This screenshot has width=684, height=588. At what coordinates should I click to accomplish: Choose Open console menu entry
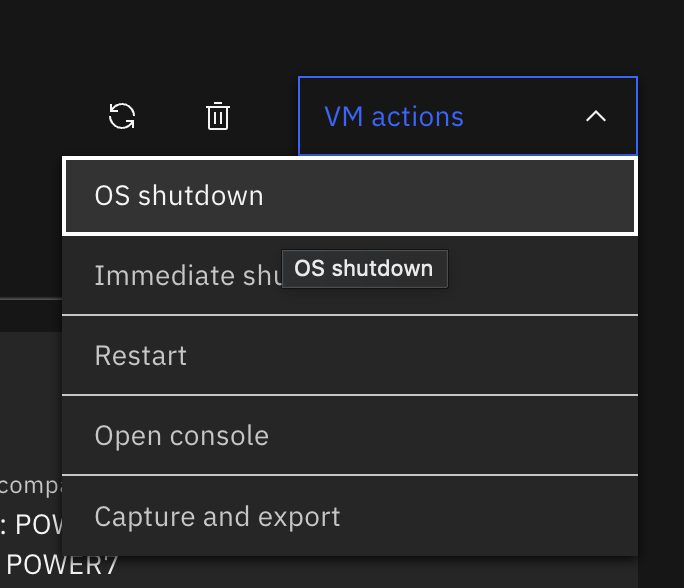[x=350, y=435]
